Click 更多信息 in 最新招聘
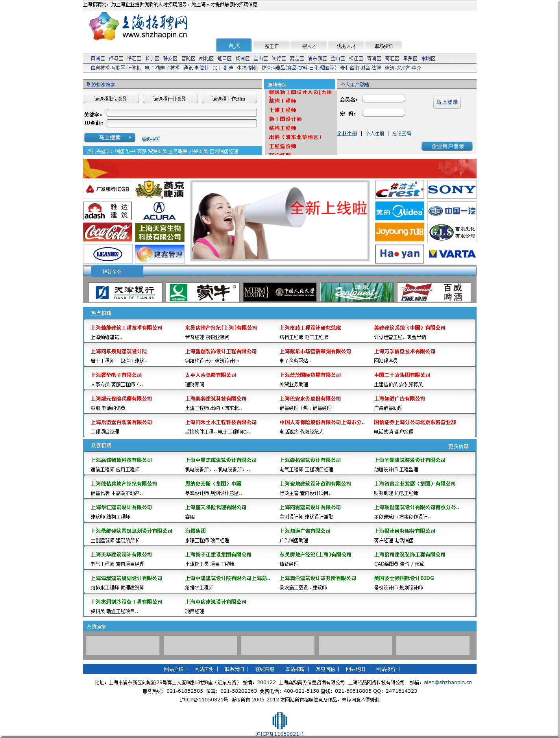The height and width of the screenshot is (738, 560). coord(458,446)
